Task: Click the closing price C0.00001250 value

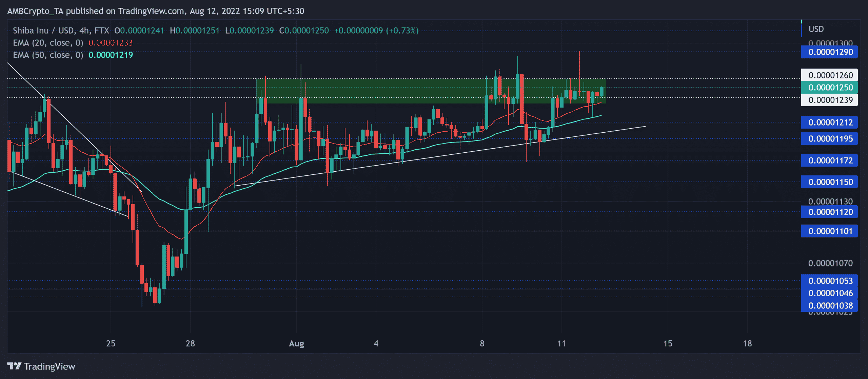Action: [304, 31]
